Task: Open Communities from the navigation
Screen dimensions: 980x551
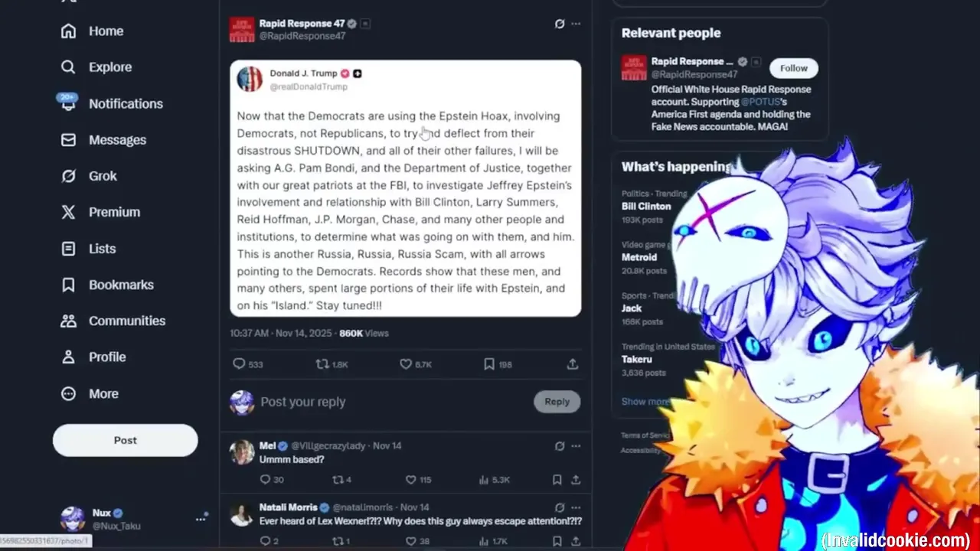Action: [x=113, y=321]
